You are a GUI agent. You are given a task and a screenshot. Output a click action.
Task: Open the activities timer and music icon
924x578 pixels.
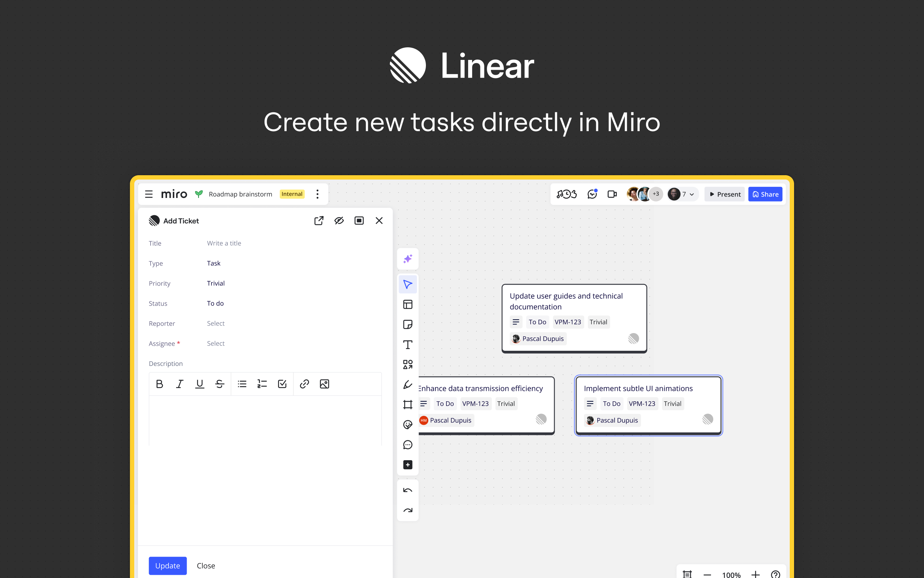click(567, 194)
